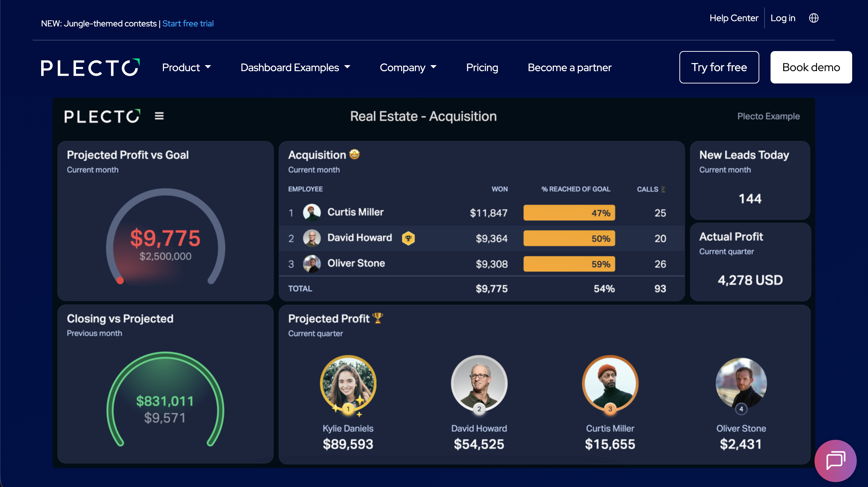Viewport: 868px width, 487px height.
Task: Click David Howard's trophy badge icon
Action: click(x=408, y=238)
